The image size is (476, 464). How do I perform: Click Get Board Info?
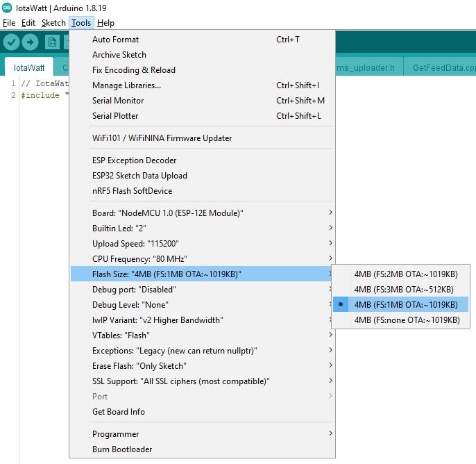pyautogui.click(x=203, y=411)
